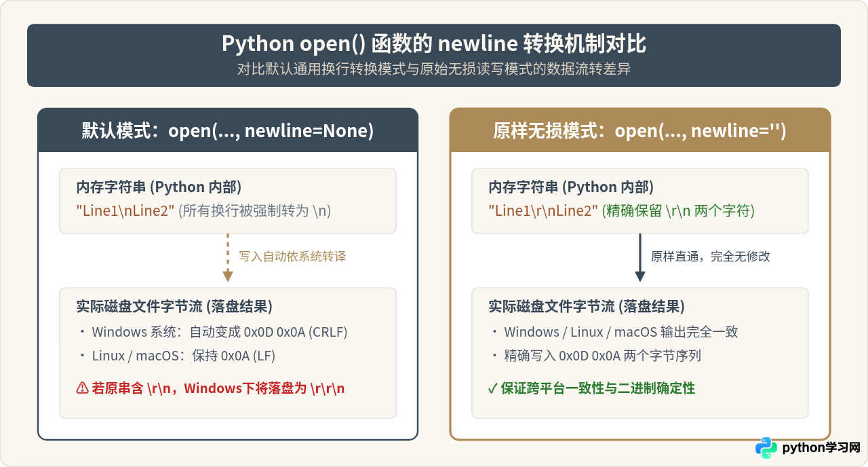Click the subtitle starting with 对比默认通用换行转换模式

434,69
